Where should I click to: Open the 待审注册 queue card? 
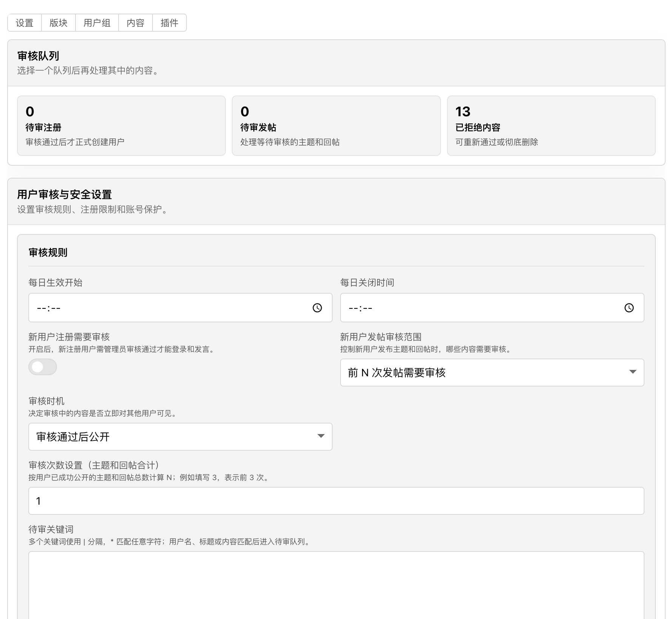point(121,126)
